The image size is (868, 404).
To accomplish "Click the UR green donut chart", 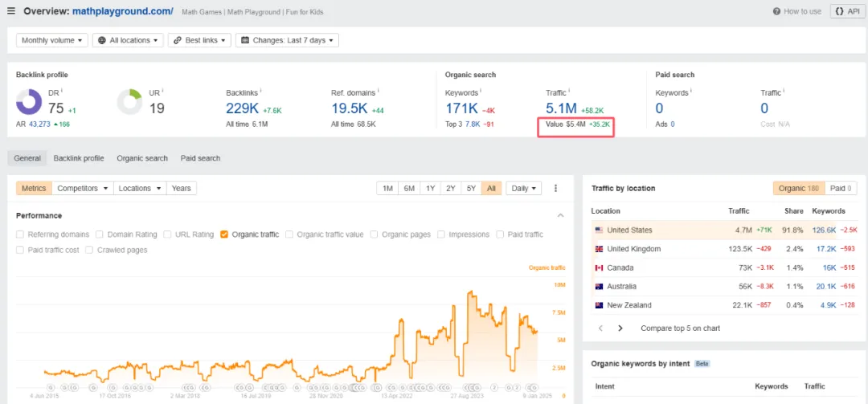I will (x=130, y=102).
